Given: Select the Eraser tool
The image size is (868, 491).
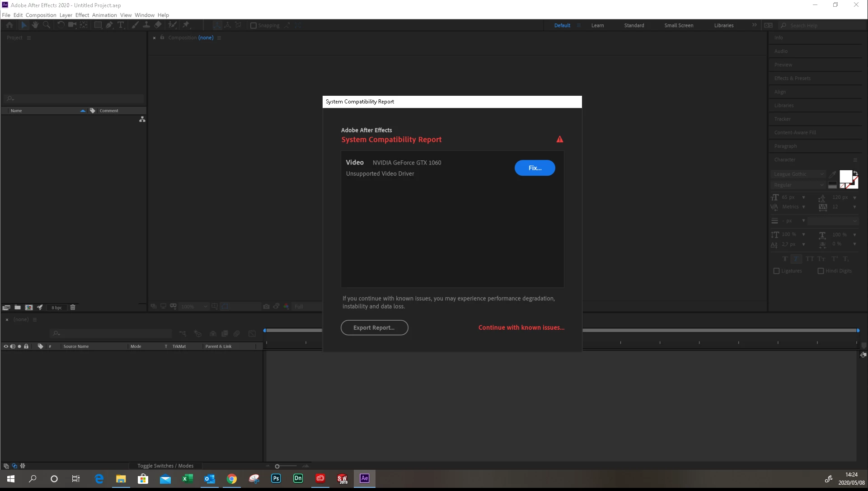Looking at the screenshot, I should pyautogui.click(x=158, y=25).
